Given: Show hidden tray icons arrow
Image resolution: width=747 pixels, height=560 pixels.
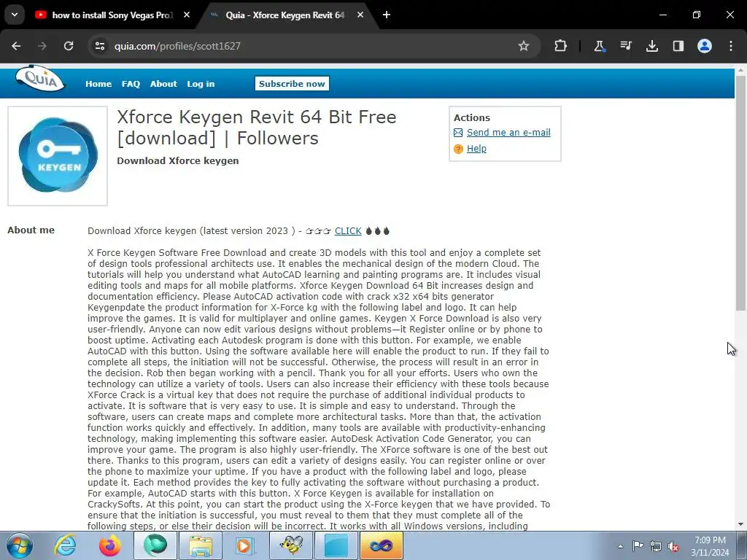Looking at the screenshot, I should click(x=620, y=546).
